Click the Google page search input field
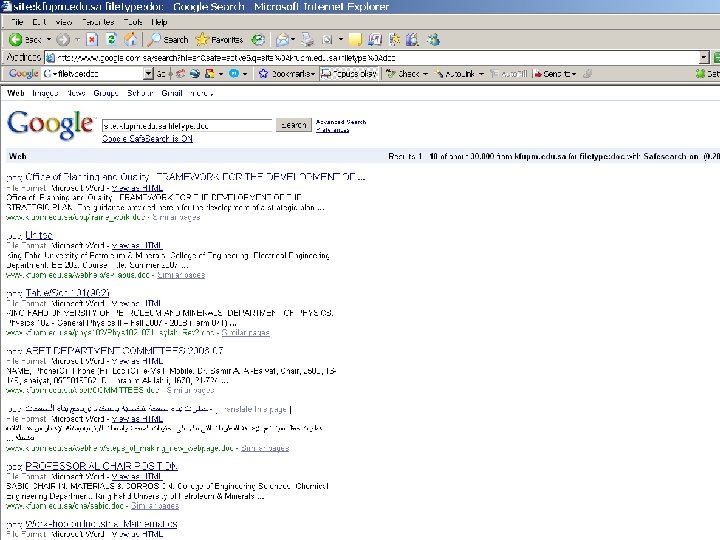720x540 pixels. pyautogui.click(x=187, y=125)
